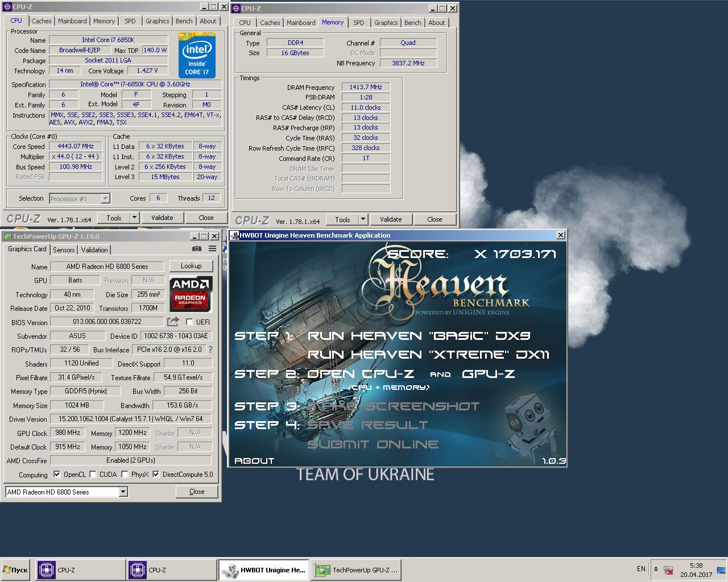Click the BIOS Version value field

pyautogui.click(x=107, y=322)
